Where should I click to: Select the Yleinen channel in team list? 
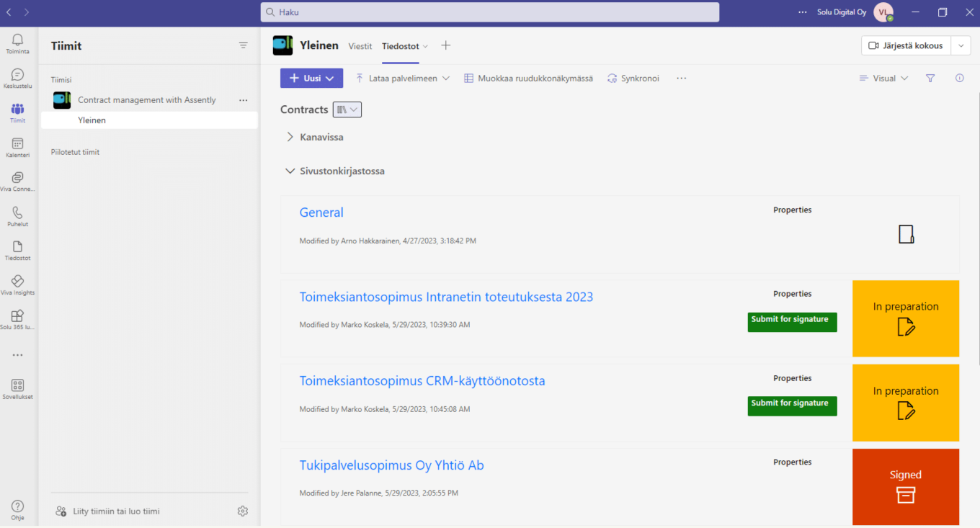pos(92,120)
